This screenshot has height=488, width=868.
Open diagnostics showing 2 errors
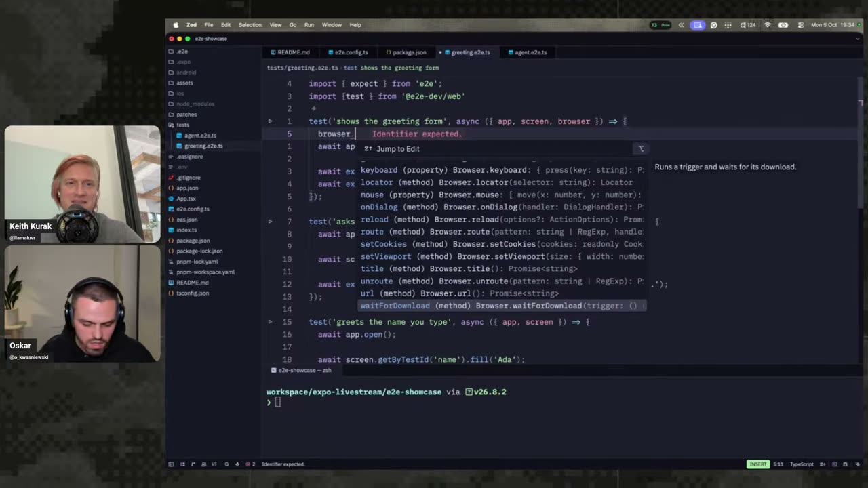[x=250, y=464]
